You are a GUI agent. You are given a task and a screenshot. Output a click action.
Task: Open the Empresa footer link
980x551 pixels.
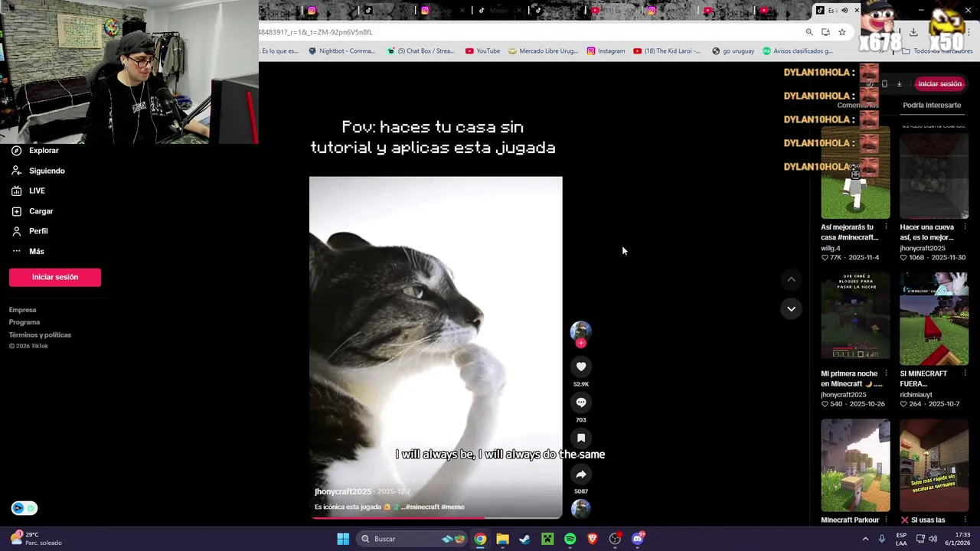point(22,310)
